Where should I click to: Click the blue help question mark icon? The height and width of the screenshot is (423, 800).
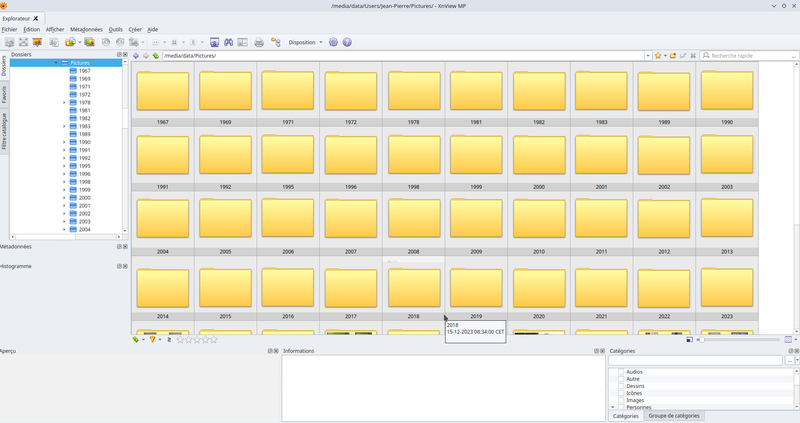[x=347, y=43]
